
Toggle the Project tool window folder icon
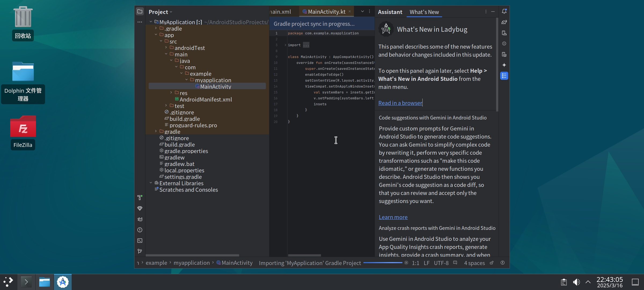point(140,11)
